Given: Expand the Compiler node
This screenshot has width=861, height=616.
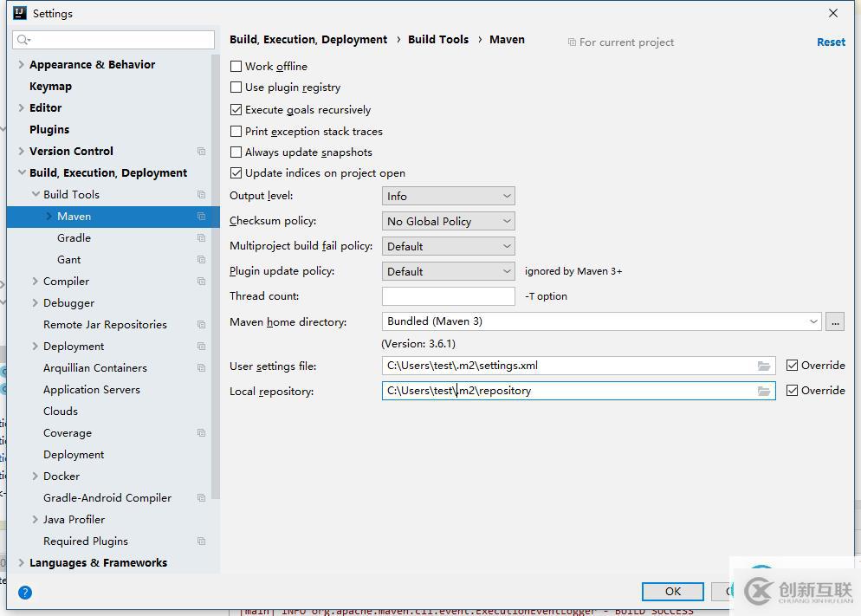Looking at the screenshot, I should tap(36, 281).
